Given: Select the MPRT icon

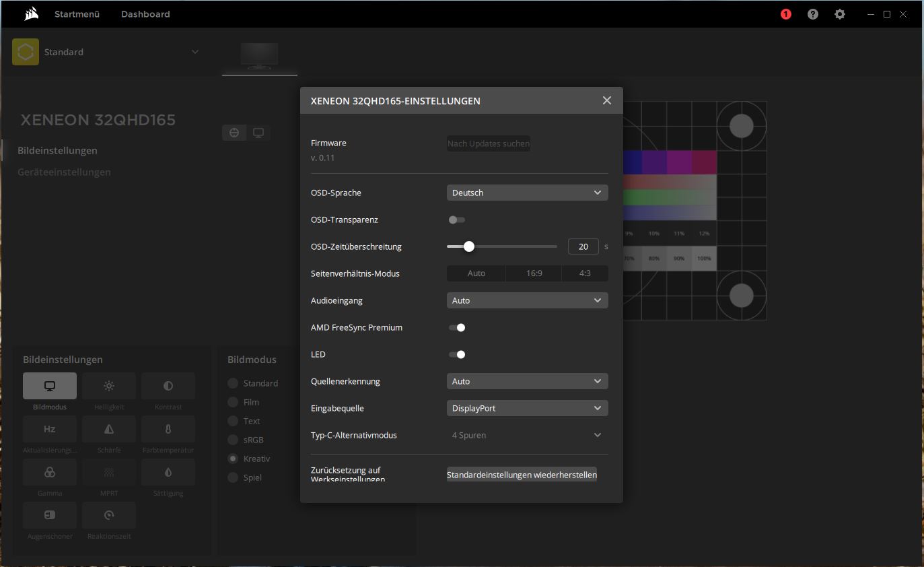Looking at the screenshot, I should coord(109,472).
